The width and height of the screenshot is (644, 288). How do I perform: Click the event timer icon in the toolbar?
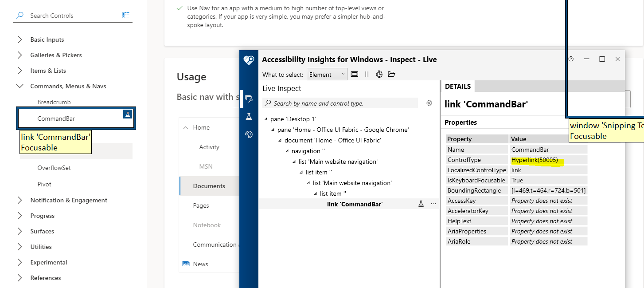(379, 74)
